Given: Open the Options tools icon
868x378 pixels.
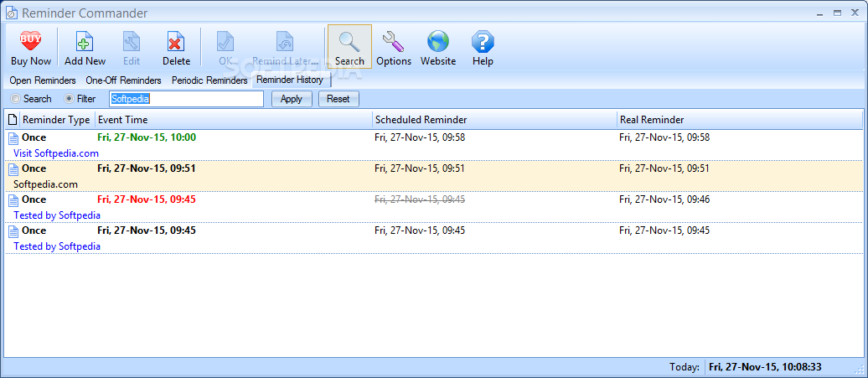Looking at the screenshot, I should [x=394, y=42].
